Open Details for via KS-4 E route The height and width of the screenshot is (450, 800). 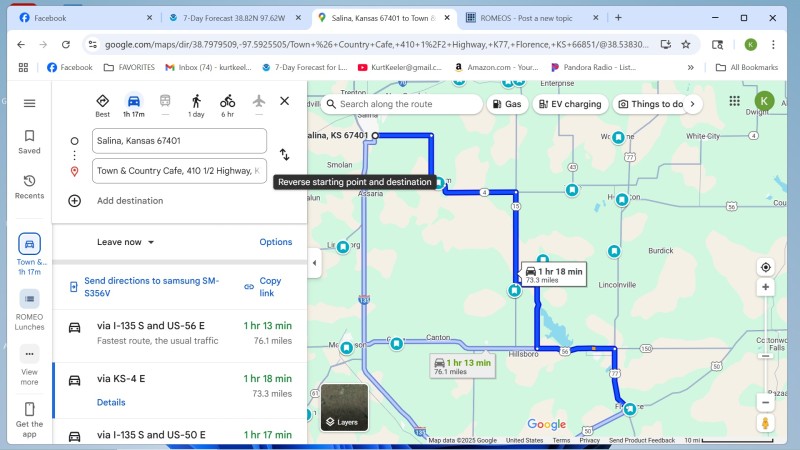coord(111,402)
